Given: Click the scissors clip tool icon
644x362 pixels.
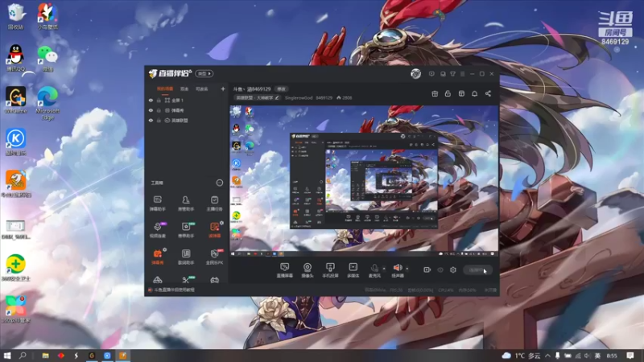Looking at the screenshot, I should pyautogui.click(x=186, y=280).
